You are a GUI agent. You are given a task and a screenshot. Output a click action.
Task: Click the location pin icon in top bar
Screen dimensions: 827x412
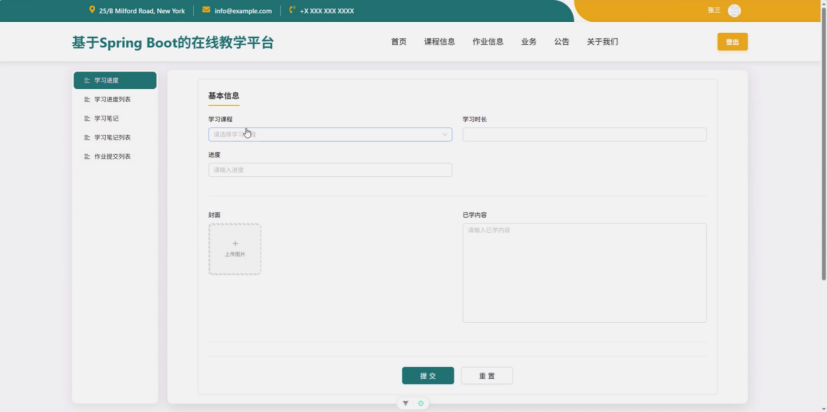92,10
